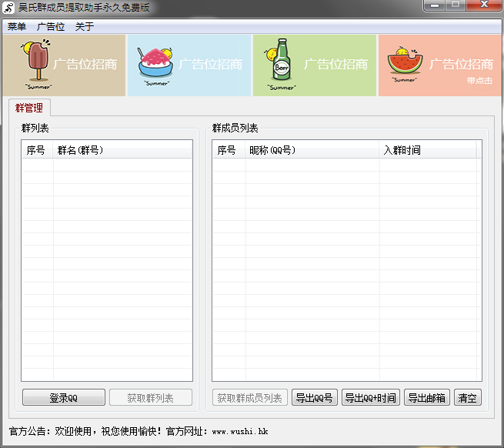Image resolution: width=504 pixels, height=448 pixels.
Task: Click the beer bottle ad banner
Action: [x=315, y=65]
